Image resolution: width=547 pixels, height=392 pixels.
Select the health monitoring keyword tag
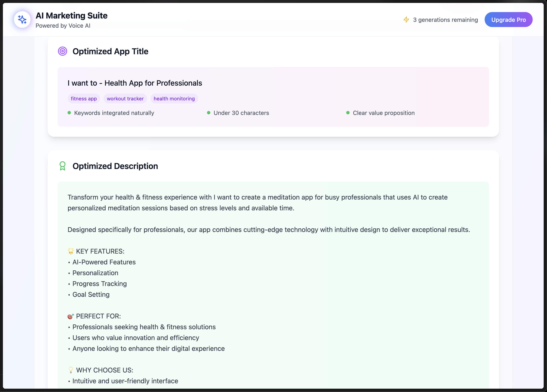tap(174, 99)
